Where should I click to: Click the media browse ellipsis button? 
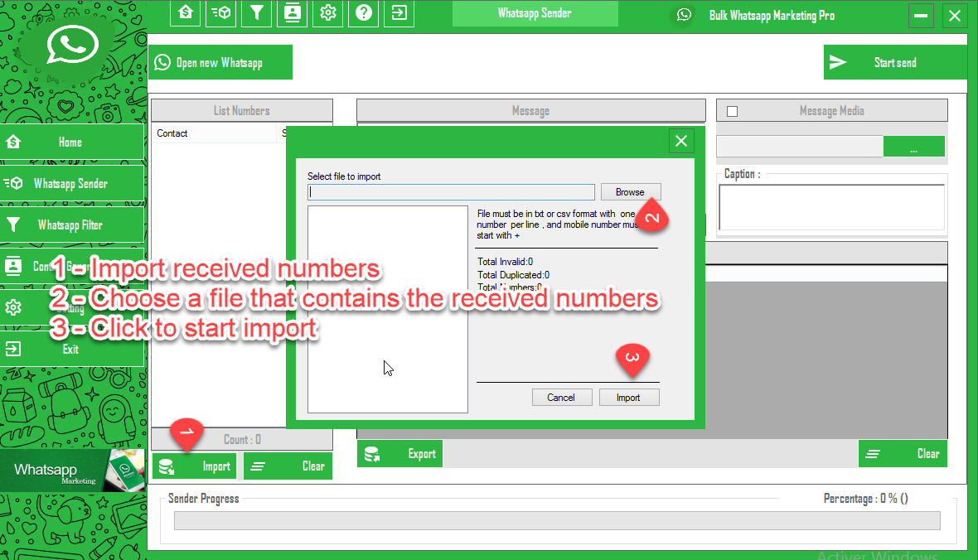pos(913,147)
